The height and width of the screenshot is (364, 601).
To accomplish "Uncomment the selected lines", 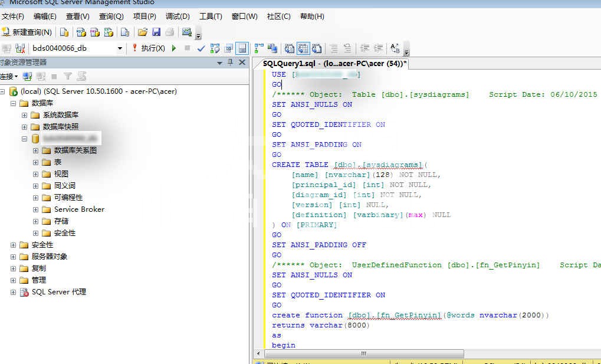I will click(347, 48).
